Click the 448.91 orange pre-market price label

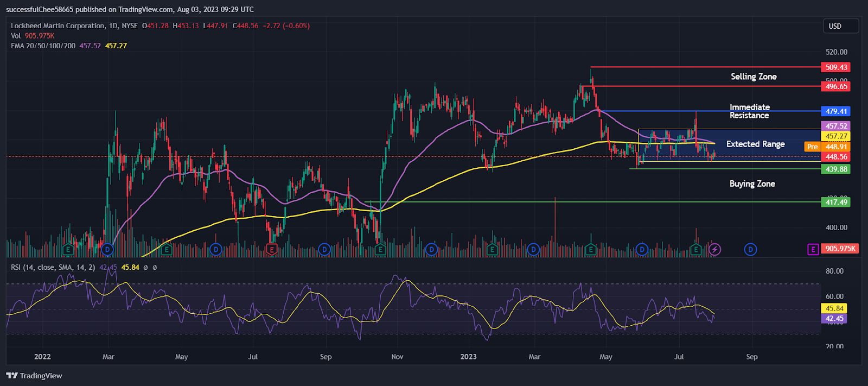tap(836, 147)
